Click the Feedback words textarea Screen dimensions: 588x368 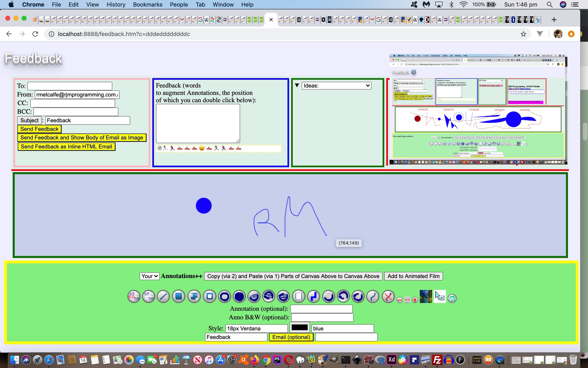pos(198,123)
